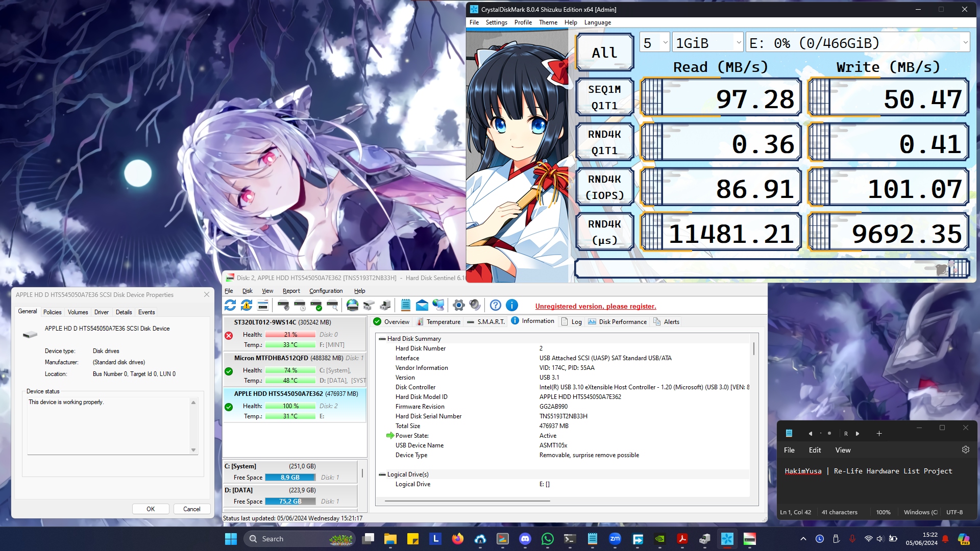Open the test size dropdown showing 1GiB

(708, 43)
